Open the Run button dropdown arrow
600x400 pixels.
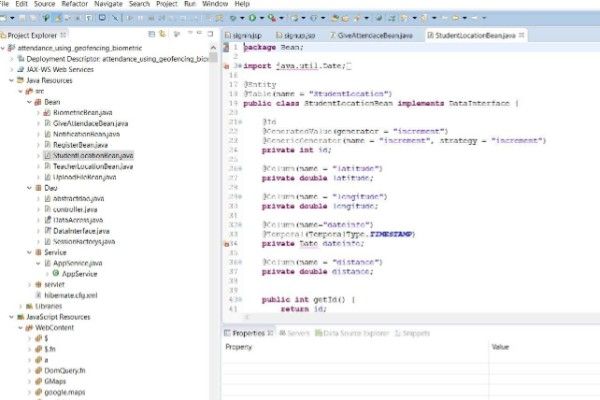[262, 18]
